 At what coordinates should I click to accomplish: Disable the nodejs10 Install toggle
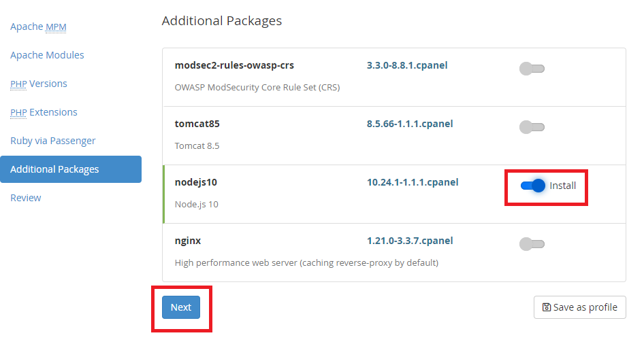[x=533, y=186]
